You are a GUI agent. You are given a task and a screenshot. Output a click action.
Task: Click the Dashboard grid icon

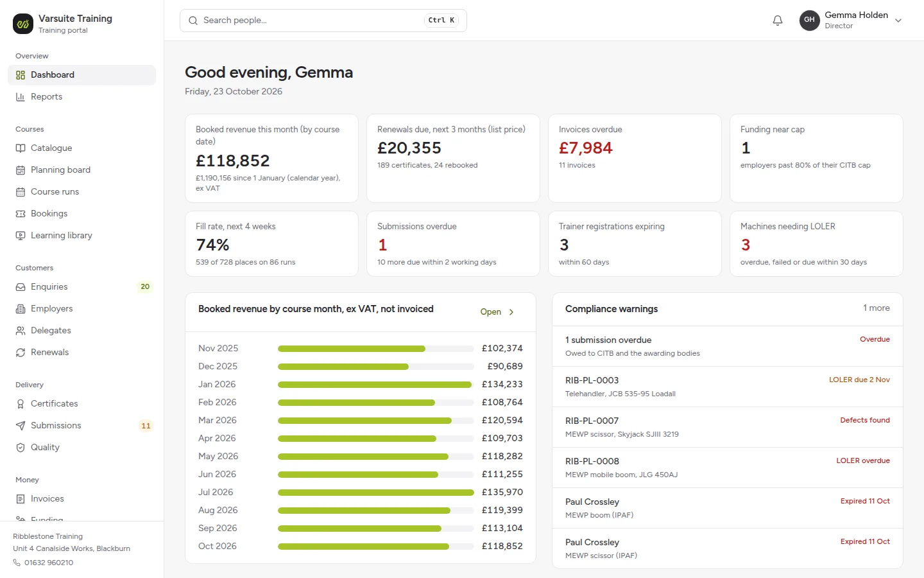[x=21, y=75]
